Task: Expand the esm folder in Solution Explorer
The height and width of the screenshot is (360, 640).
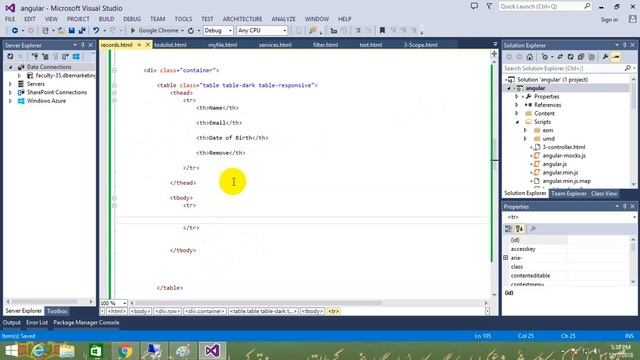Action: click(525, 130)
